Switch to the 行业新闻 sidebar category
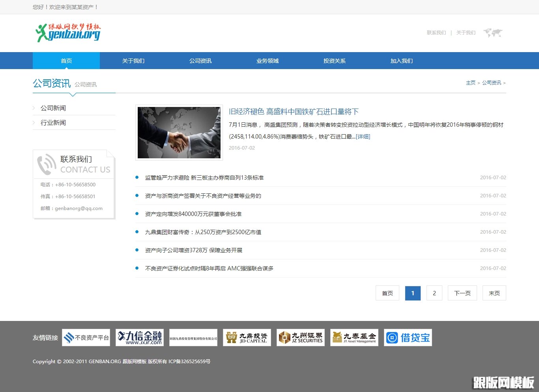 [53, 122]
